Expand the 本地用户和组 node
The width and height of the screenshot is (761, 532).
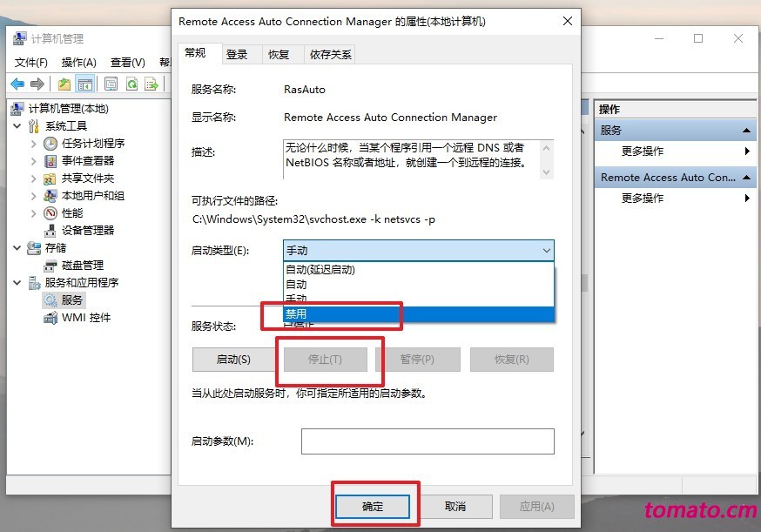pyautogui.click(x=33, y=196)
